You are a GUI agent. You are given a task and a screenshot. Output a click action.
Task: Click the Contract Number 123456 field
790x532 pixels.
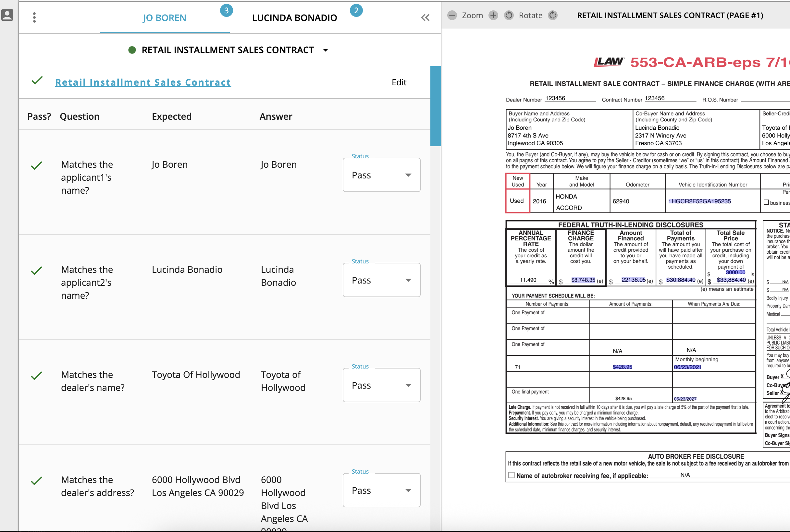tap(670, 98)
